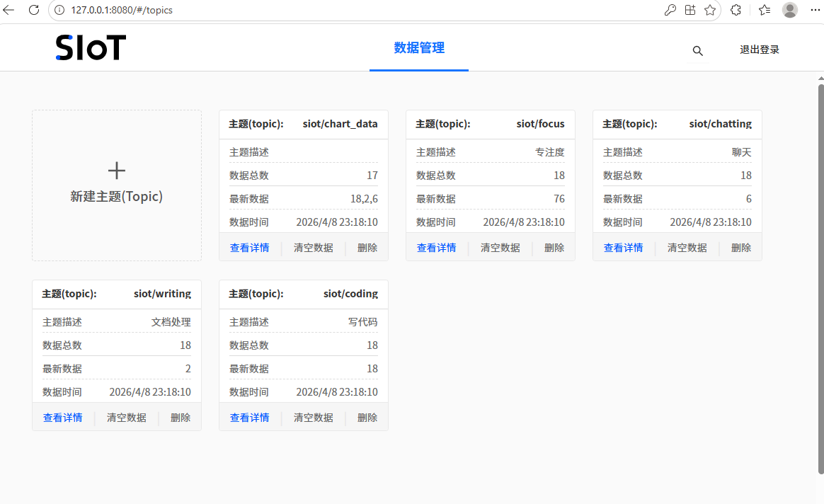Screen dimensions: 824x504
Task: Click the browser profile avatar icon
Action: 789,11
